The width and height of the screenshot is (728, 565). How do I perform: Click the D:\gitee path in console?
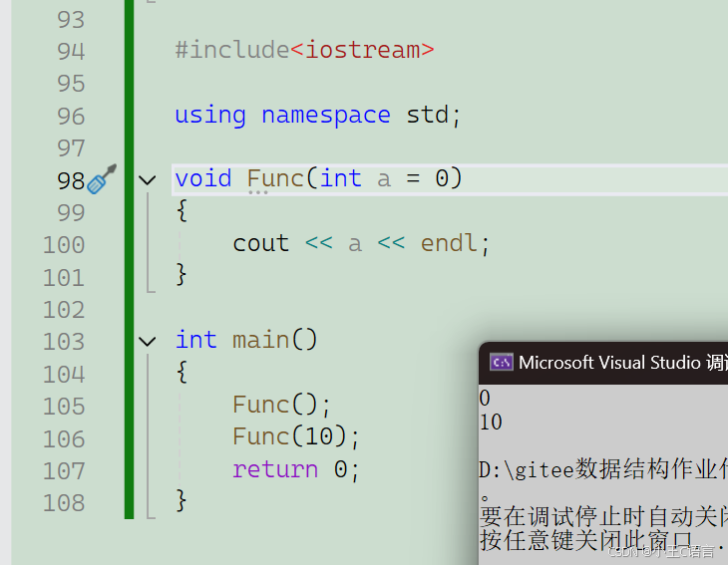603,469
